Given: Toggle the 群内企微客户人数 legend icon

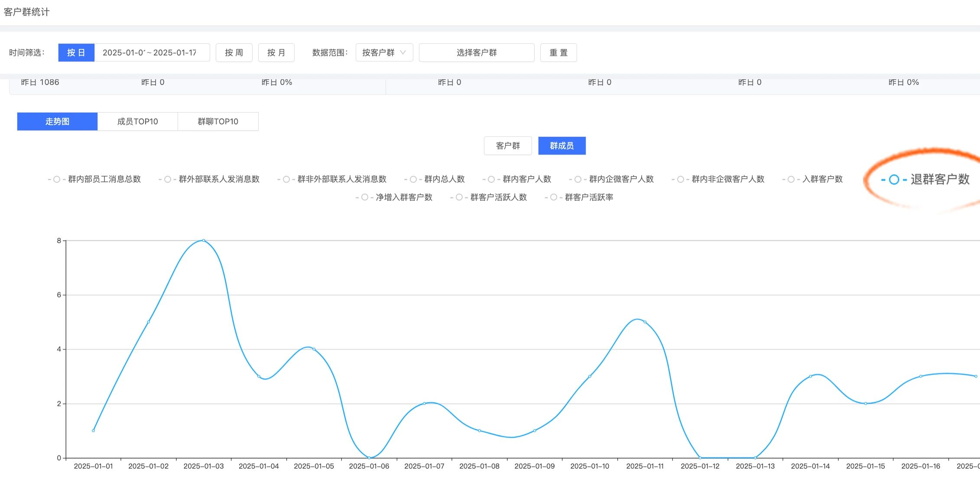Looking at the screenshot, I should pos(578,179).
